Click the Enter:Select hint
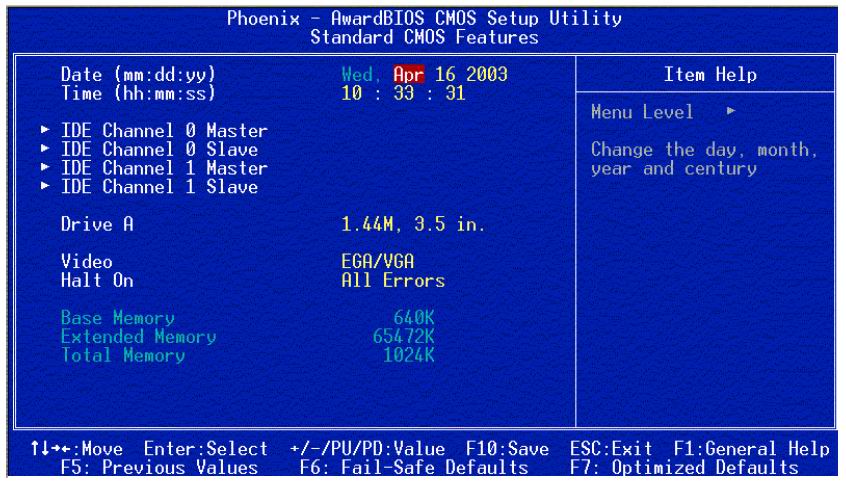The height and width of the screenshot is (482, 846). [x=206, y=449]
